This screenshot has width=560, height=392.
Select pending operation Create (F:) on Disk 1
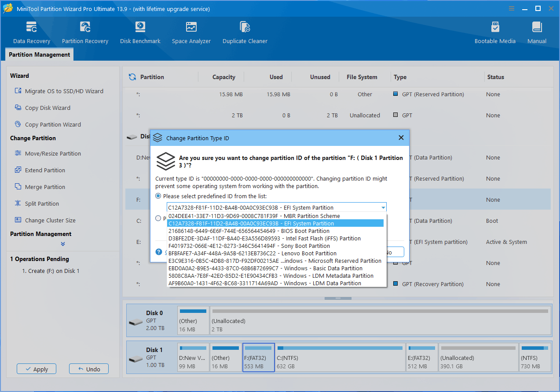click(x=51, y=271)
